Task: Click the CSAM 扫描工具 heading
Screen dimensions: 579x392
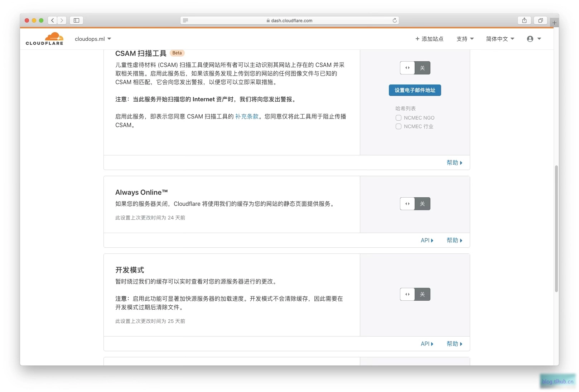Action: coord(141,53)
